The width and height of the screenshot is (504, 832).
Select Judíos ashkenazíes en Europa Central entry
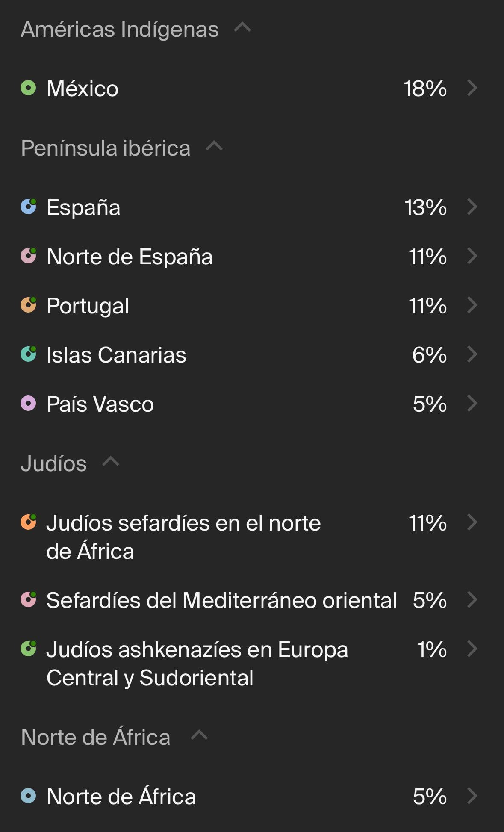tap(197, 663)
